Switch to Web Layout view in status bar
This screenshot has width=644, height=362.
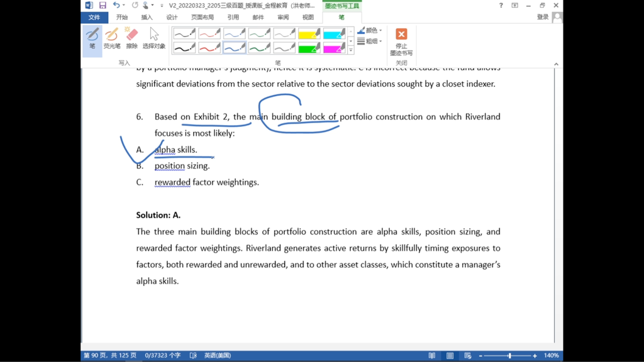[x=467, y=356]
